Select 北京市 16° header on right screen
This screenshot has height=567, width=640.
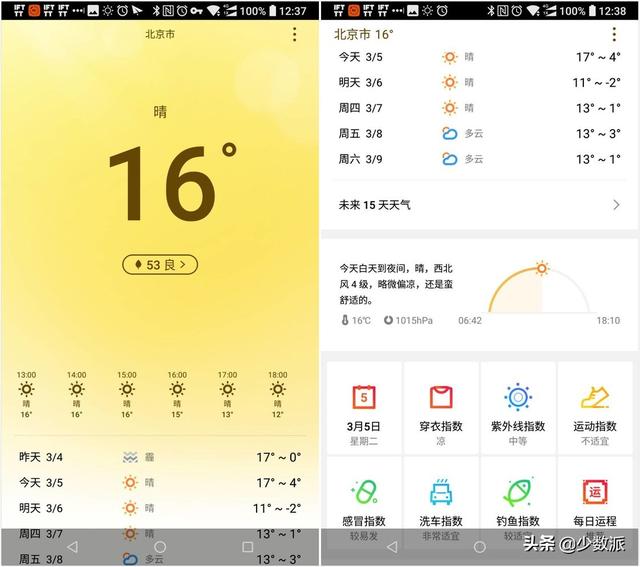pyautogui.click(x=364, y=34)
